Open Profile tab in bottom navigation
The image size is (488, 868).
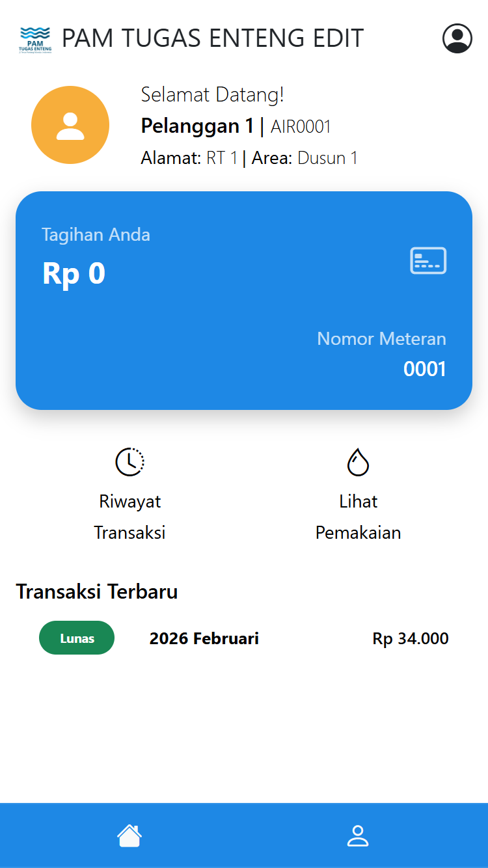358,835
